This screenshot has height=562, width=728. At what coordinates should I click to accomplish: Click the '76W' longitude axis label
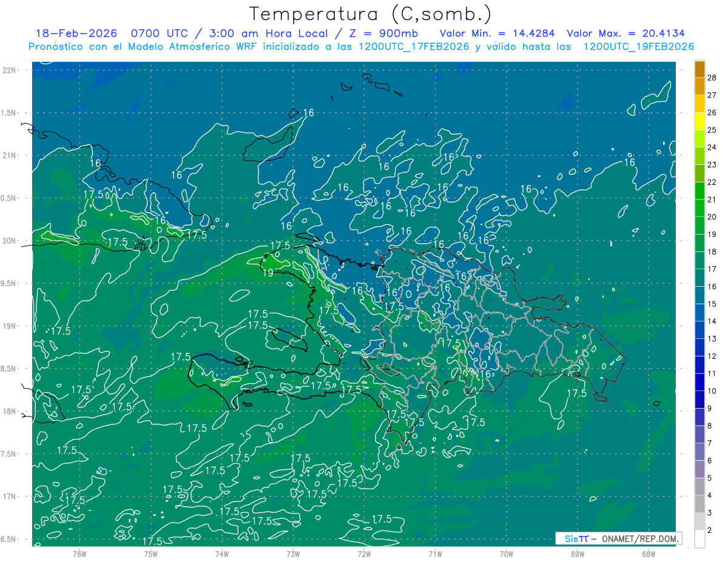(79, 554)
